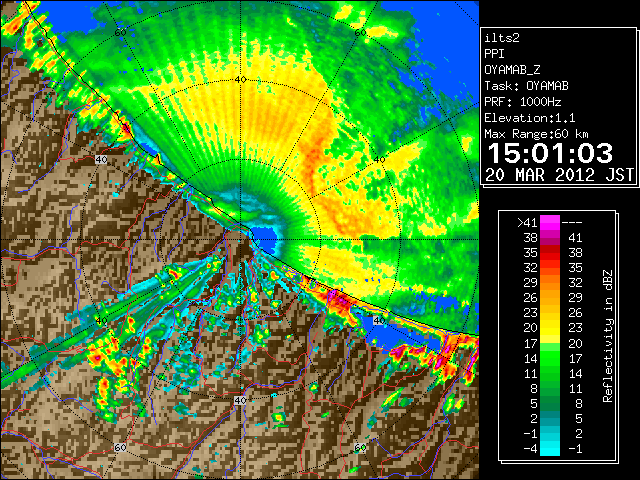Select the '20 MAR 2012 JST' date

[560, 175]
